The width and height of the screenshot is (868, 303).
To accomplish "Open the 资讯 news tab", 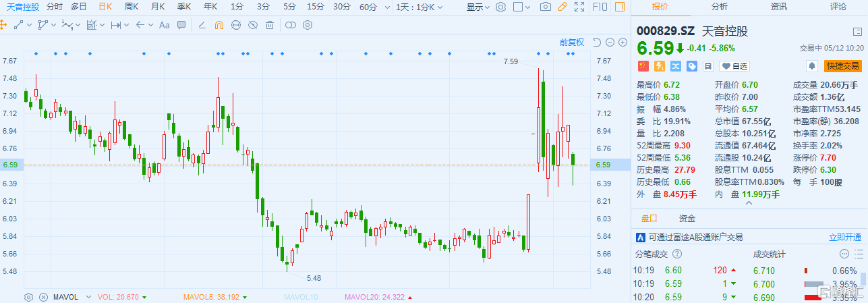I will pyautogui.click(x=779, y=7).
